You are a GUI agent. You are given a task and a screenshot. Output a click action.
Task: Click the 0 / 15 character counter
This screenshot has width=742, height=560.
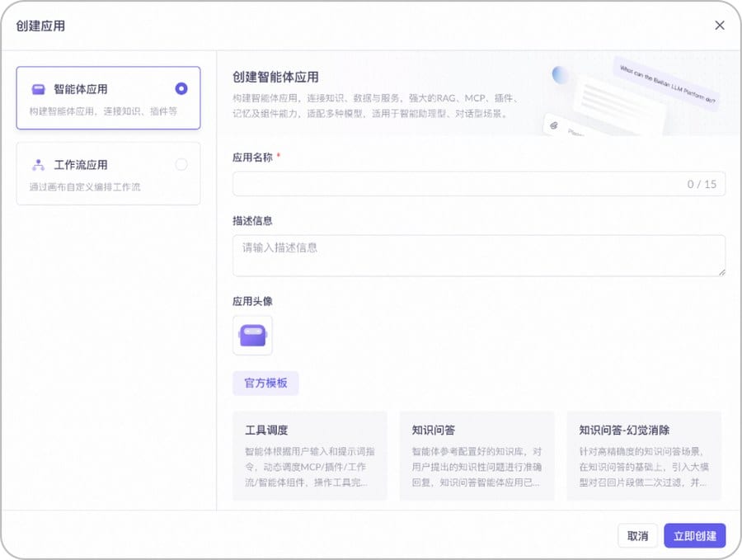(702, 184)
